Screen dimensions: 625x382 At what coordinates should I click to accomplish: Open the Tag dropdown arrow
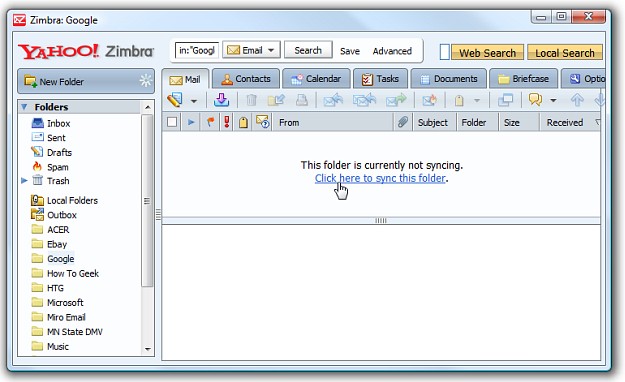pos(477,100)
